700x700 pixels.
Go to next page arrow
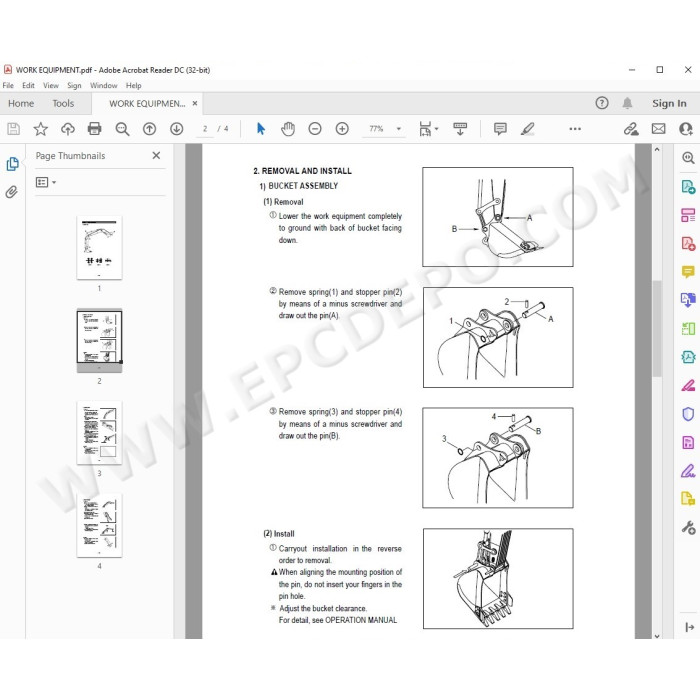tap(176, 129)
